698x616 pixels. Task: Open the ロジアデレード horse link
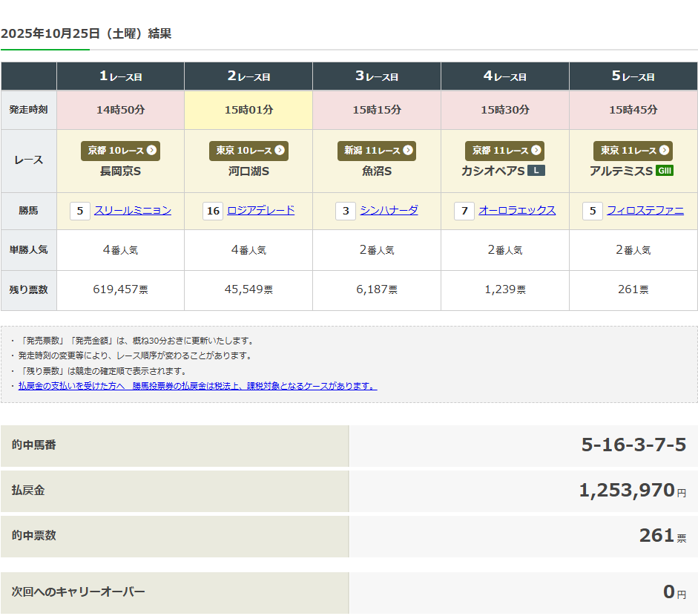260,211
